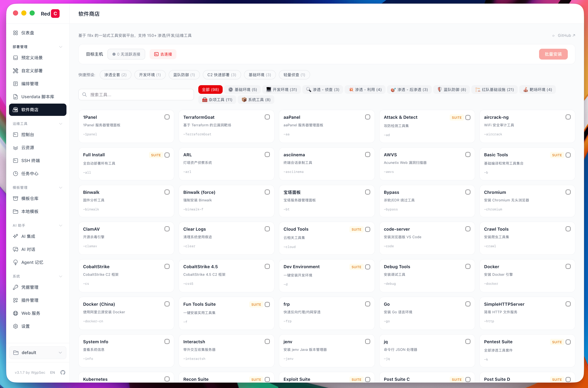Click the 任务中心 clock icon
This screenshot has width=588, height=388.
click(x=15, y=174)
